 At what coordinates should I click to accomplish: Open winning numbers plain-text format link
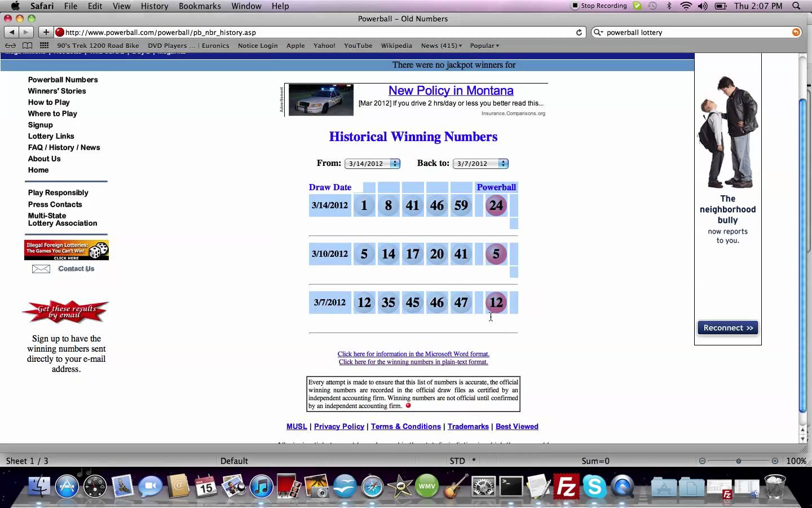pyautogui.click(x=413, y=362)
